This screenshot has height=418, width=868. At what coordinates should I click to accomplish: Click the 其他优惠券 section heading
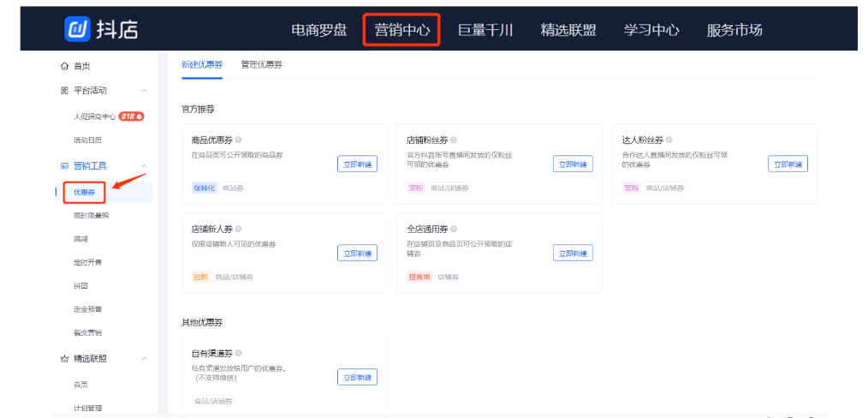(202, 322)
